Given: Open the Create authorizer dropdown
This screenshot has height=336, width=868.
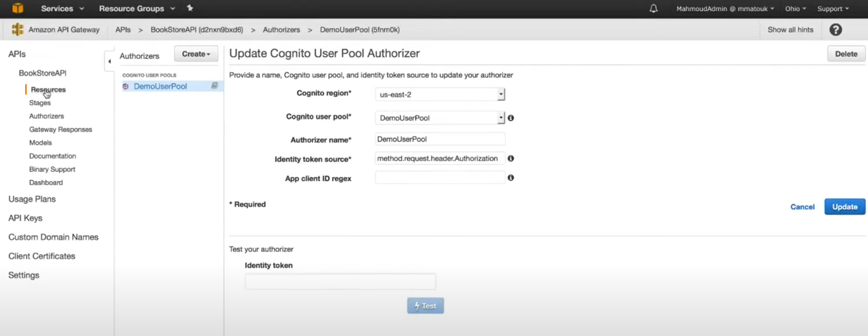Looking at the screenshot, I should tap(196, 54).
